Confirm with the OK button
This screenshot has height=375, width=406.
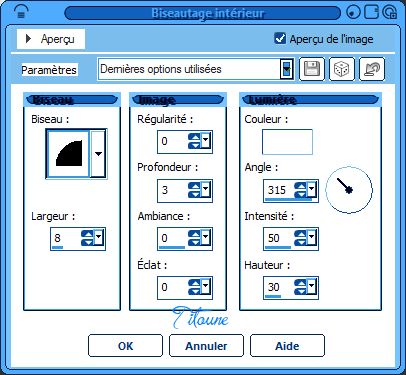125,346
